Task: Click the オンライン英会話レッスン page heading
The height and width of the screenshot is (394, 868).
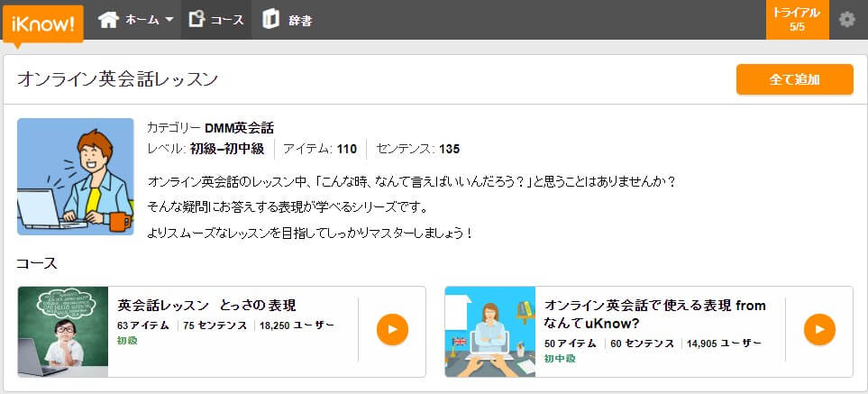Action: [x=117, y=79]
